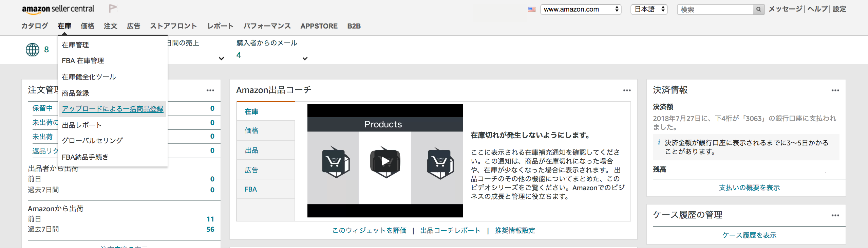Screen dimensions: 868x248
Task: Open the 注文管理 widget options menu
Action: [210, 90]
